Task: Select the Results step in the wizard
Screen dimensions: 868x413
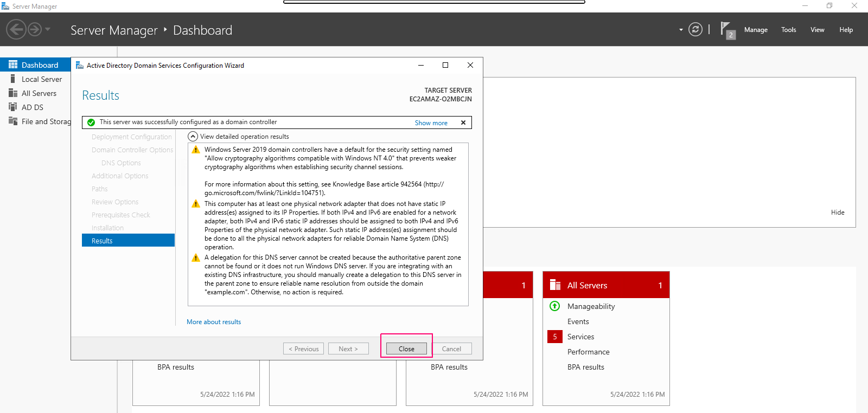Action: (x=128, y=240)
